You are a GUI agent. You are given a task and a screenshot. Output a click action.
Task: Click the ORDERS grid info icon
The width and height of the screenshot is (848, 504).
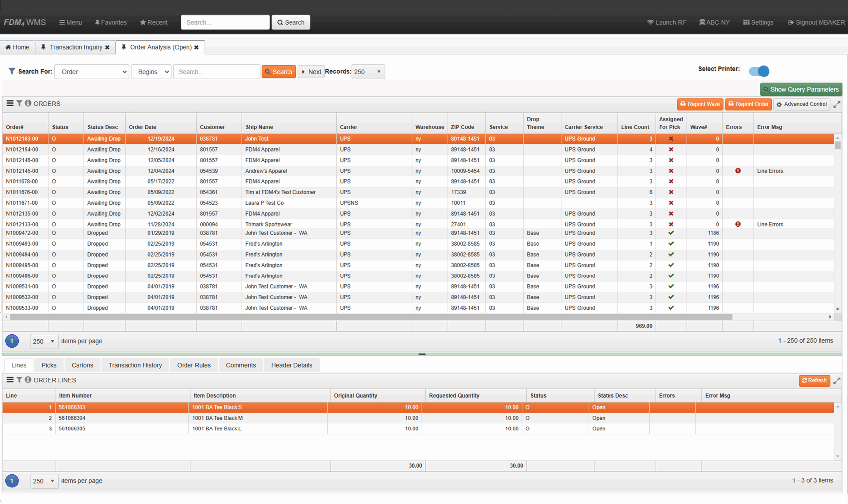pos(28,103)
